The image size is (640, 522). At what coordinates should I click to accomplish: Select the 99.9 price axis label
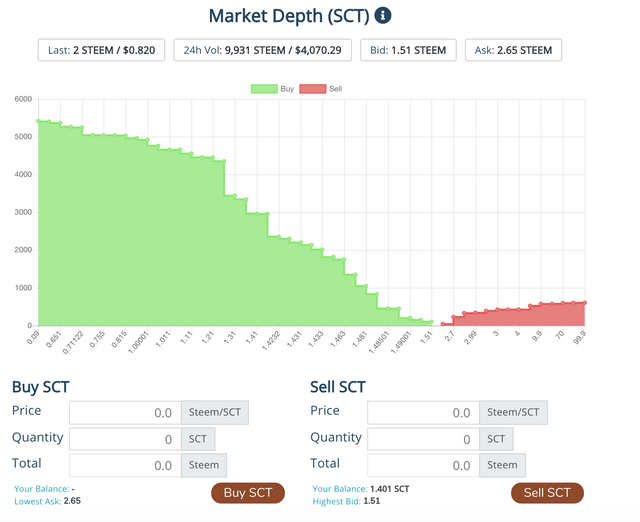tap(580, 338)
